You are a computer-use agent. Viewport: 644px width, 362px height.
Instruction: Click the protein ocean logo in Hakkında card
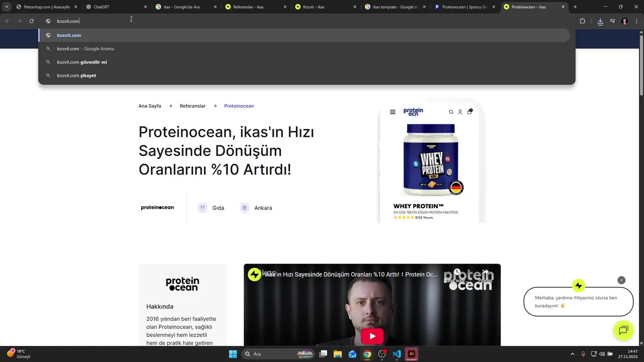[183, 284]
